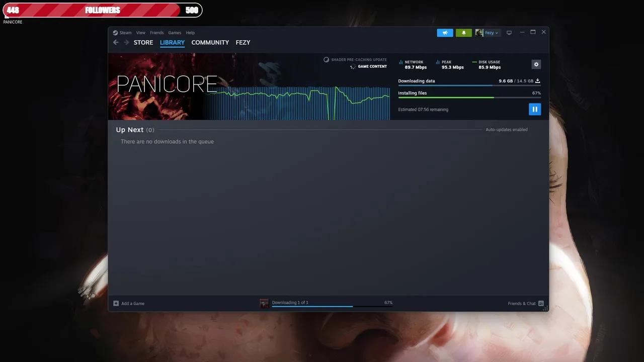This screenshot has height=362, width=644.
Task: Click the bottom download progress bar
Action: [x=332, y=306]
